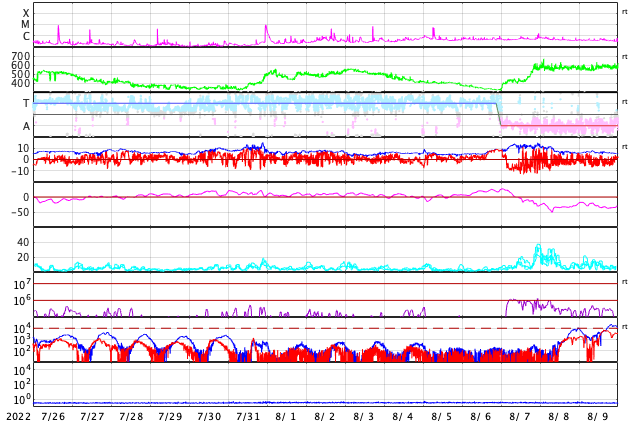Select the 8/ 9 date label
The image size is (634, 424).
point(598,416)
